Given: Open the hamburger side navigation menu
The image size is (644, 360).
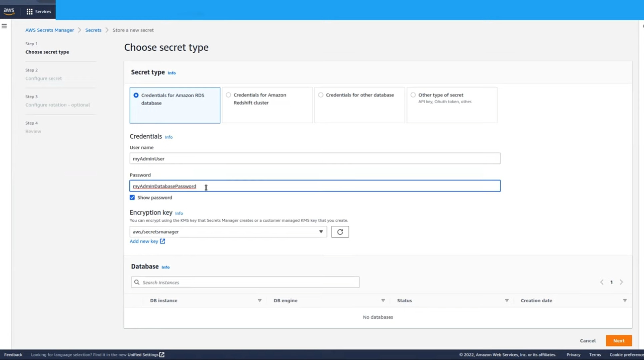Looking at the screenshot, I should tap(4, 26).
